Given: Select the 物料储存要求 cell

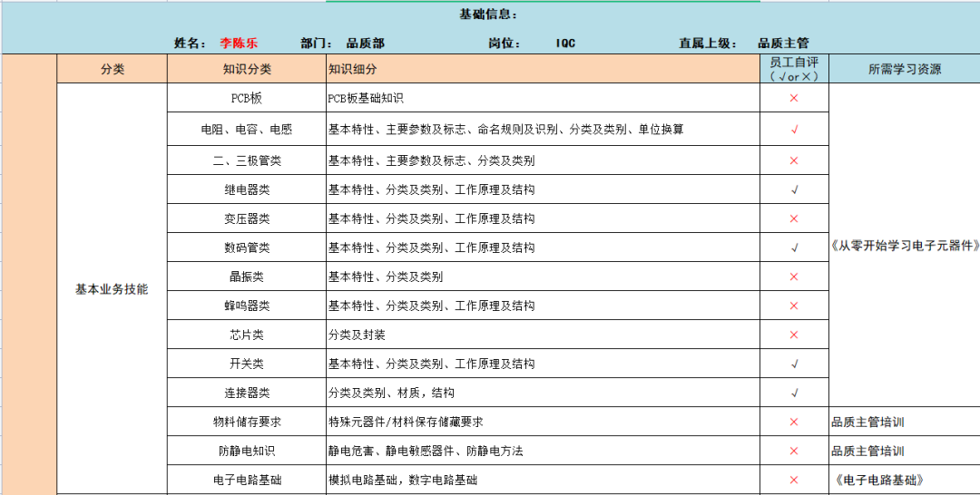Looking at the screenshot, I should pos(247,422).
